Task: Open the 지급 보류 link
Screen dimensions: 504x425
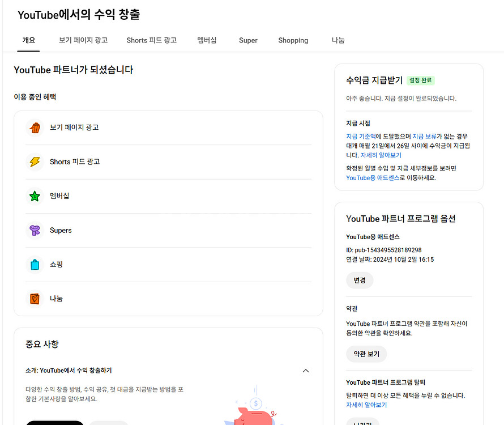Action: coord(424,137)
